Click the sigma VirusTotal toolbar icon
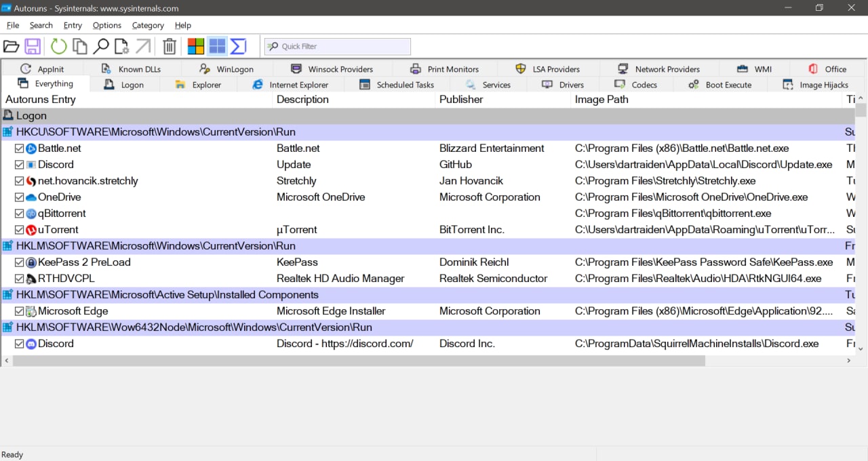Viewport: 868px width, 461px height. (238, 46)
